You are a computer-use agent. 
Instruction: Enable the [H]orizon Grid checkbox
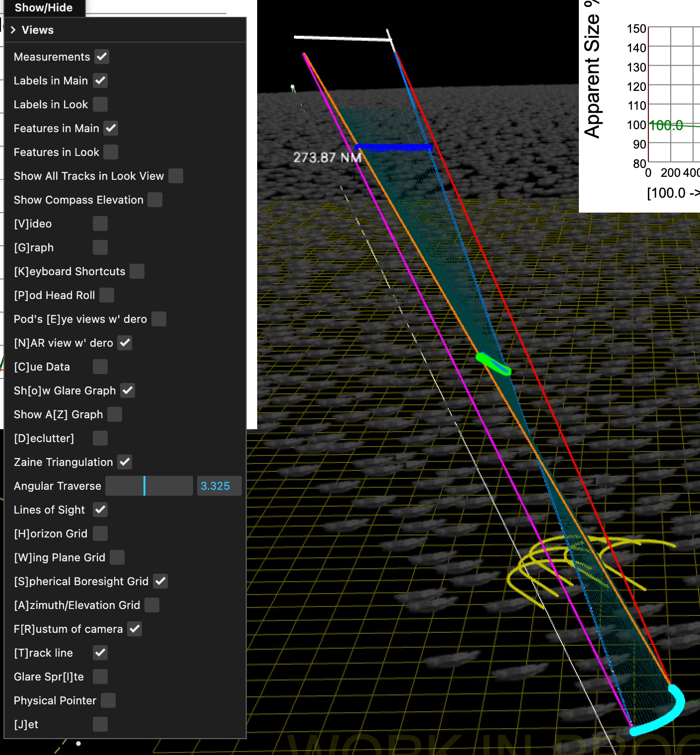pos(100,533)
